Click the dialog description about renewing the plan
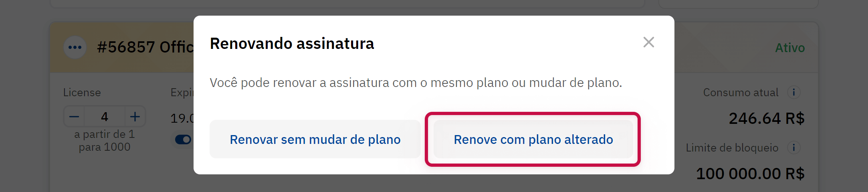Viewport: 868px width, 192px height. point(416,83)
